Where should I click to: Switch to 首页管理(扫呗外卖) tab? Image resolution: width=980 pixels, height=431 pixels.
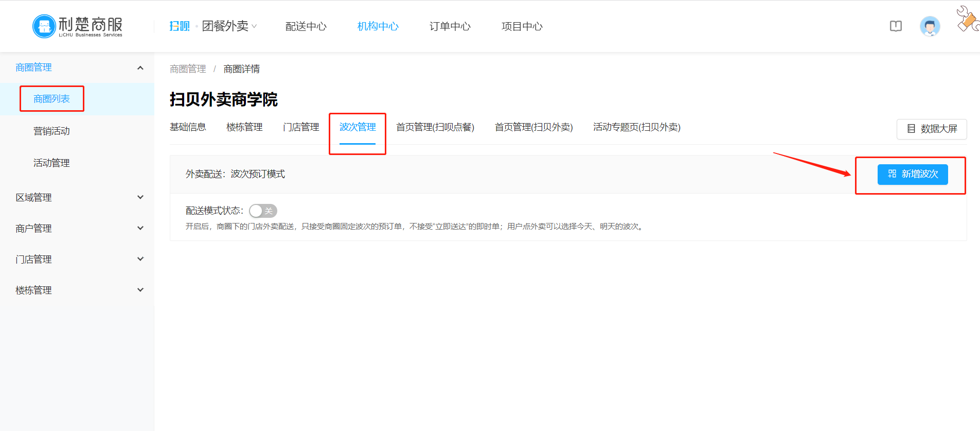[x=533, y=127]
